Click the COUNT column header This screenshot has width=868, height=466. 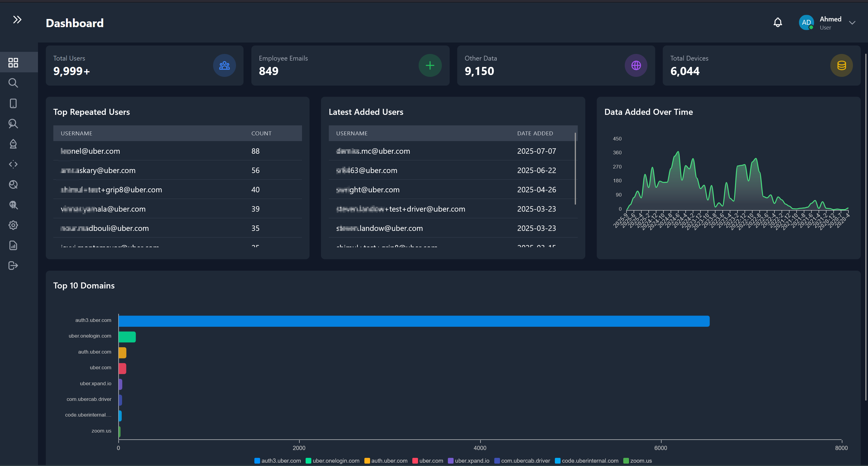(x=261, y=134)
